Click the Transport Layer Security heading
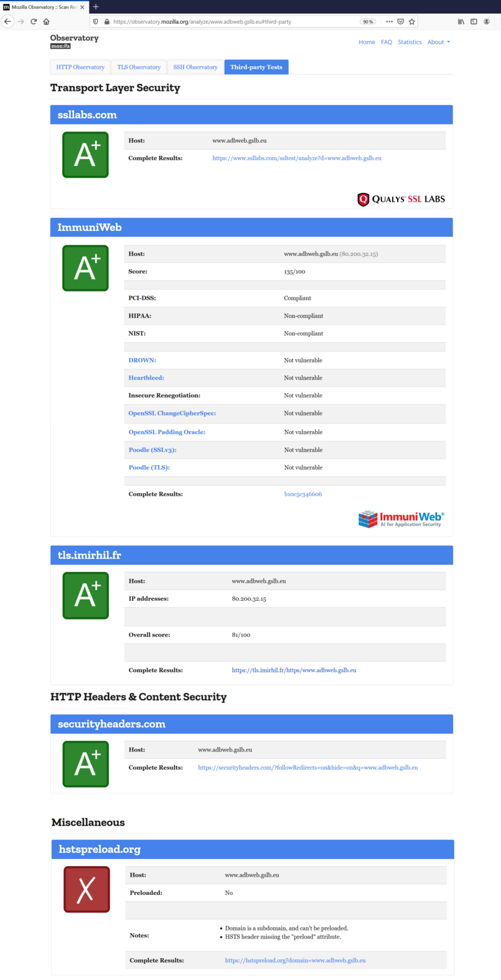The image size is (501, 980). click(115, 88)
